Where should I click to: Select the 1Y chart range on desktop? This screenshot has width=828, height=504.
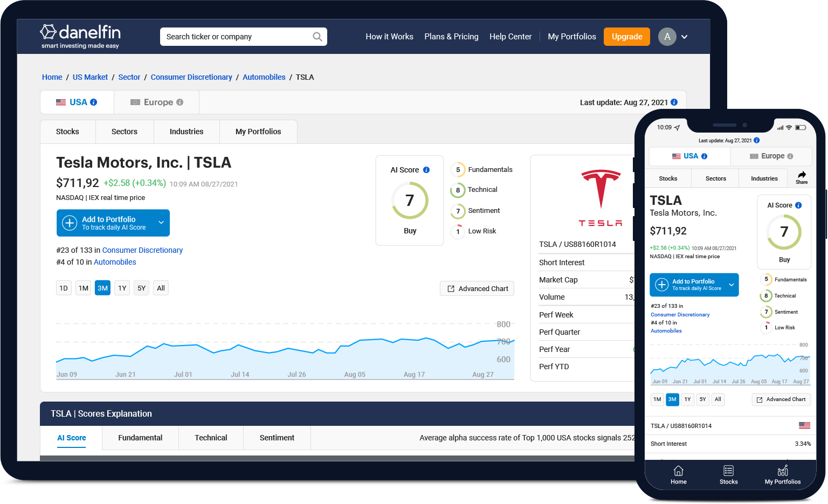tap(122, 288)
